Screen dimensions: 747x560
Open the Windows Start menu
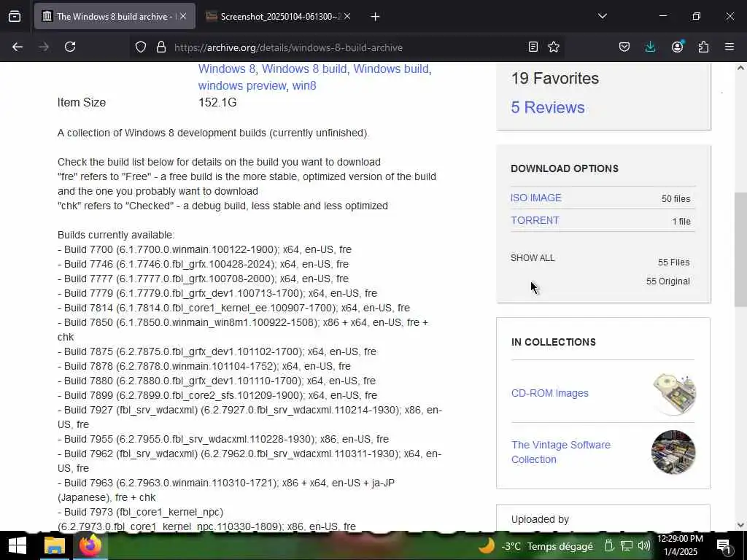(18, 545)
